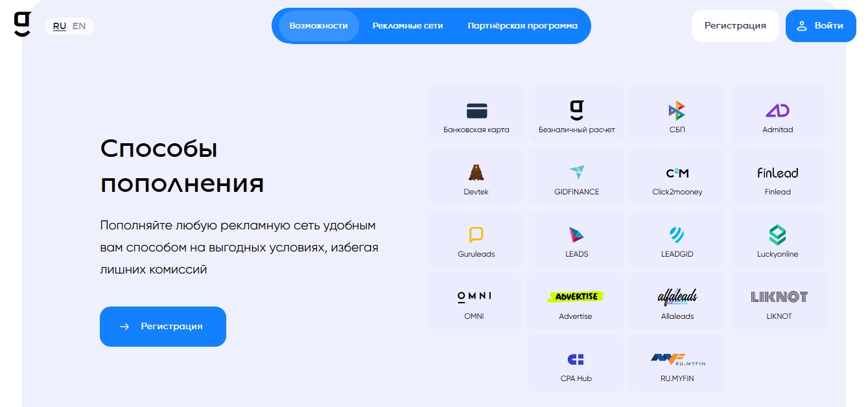The image size is (868, 407).
Task: Click the Click2mooney label text
Action: tap(677, 192)
